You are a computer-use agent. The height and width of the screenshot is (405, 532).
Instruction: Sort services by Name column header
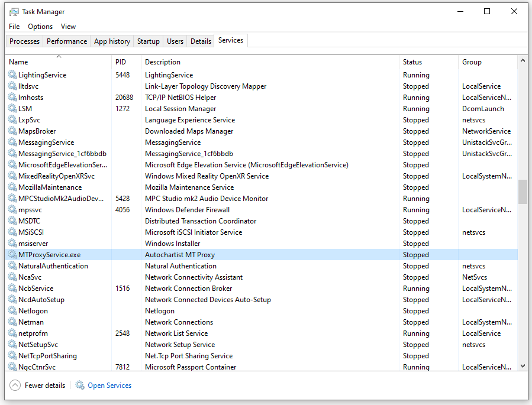pos(59,61)
